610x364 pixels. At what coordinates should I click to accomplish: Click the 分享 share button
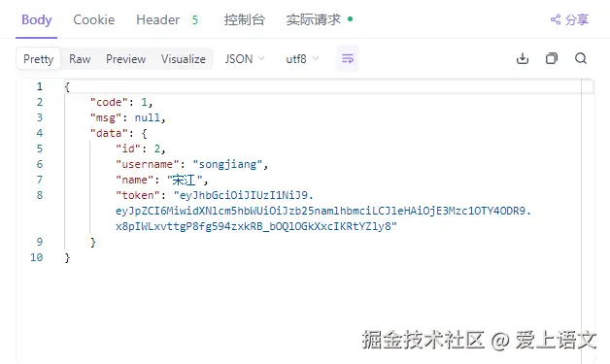point(569,19)
